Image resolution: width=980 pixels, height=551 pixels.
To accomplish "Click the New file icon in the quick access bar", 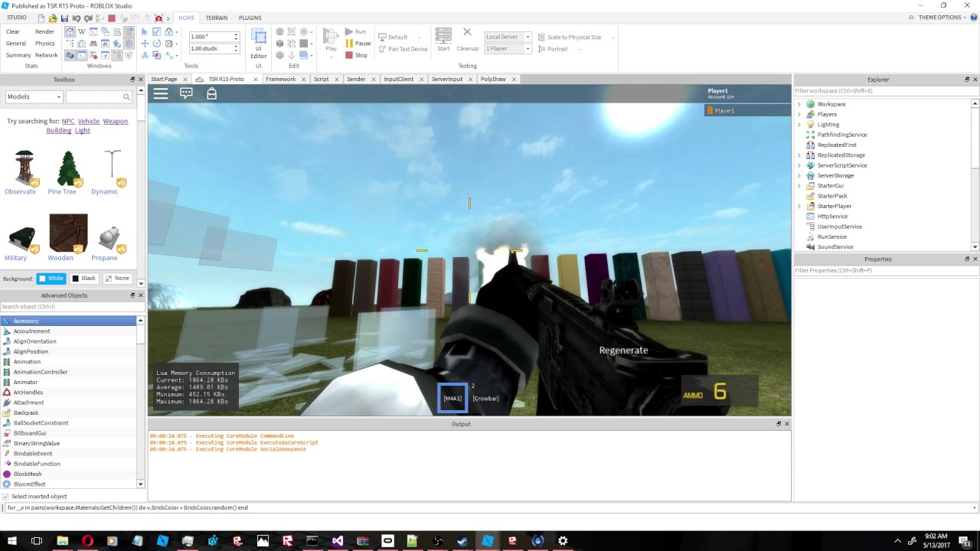I will pyautogui.click(x=41, y=18).
